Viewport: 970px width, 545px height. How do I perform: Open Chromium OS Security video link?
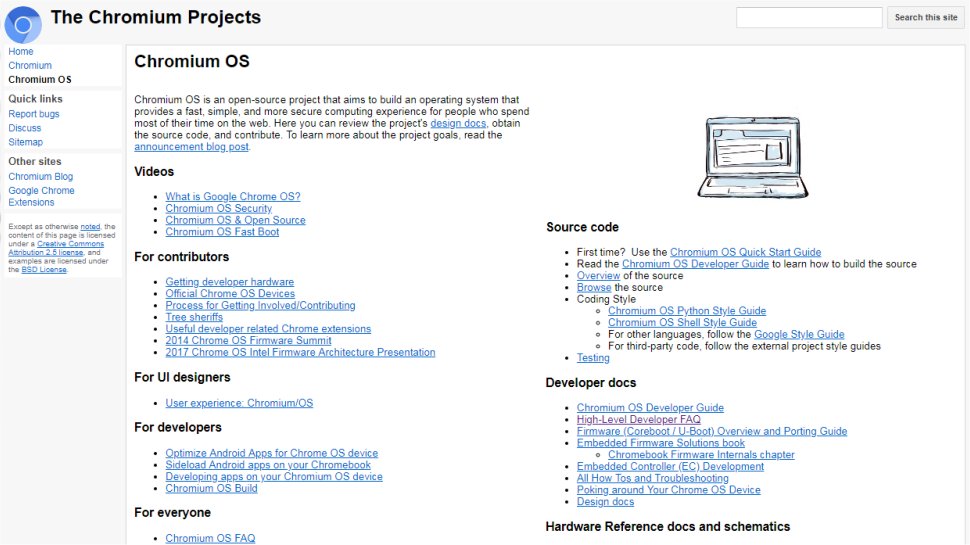pos(218,208)
